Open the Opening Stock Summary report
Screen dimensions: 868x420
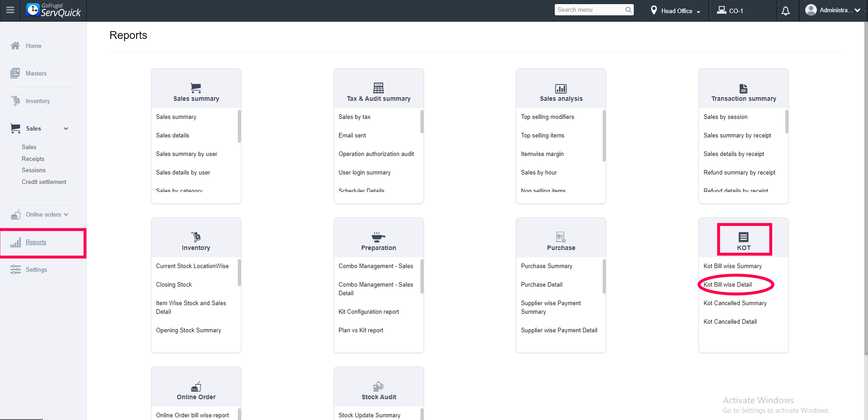pos(189,330)
